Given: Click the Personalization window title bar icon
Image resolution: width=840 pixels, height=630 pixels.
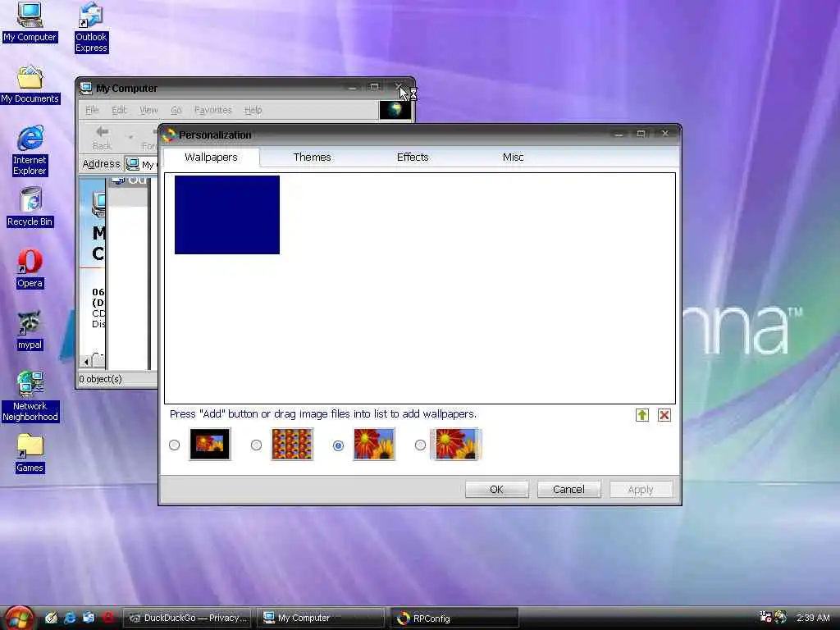Looking at the screenshot, I should pyautogui.click(x=169, y=135).
